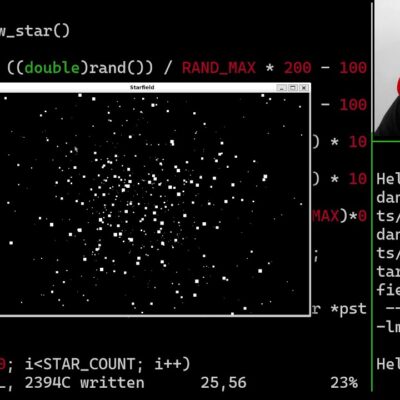Click the Starfield window title bar
Image resolution: width=400 pixels, height=400 pixels.
[x=142, y=88]
